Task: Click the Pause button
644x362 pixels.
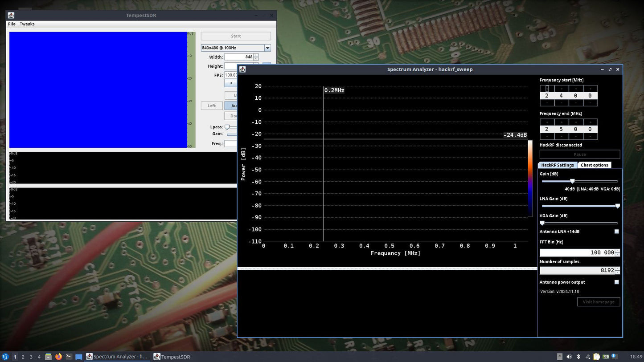Action: click(x=580, y=155)
